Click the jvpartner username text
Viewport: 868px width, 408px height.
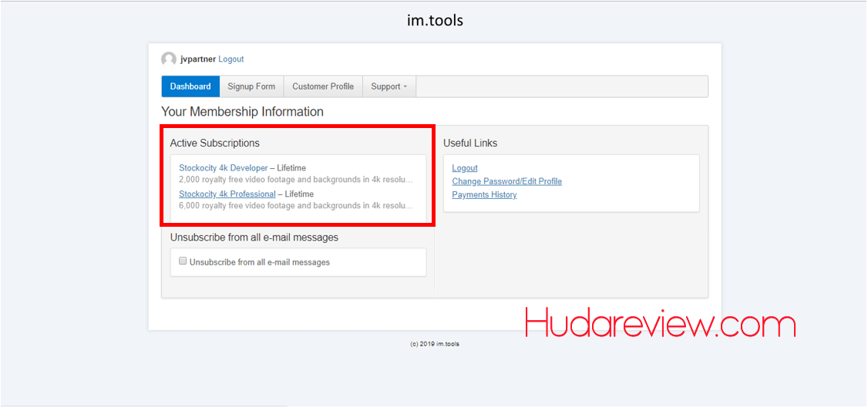coord(198,59)
